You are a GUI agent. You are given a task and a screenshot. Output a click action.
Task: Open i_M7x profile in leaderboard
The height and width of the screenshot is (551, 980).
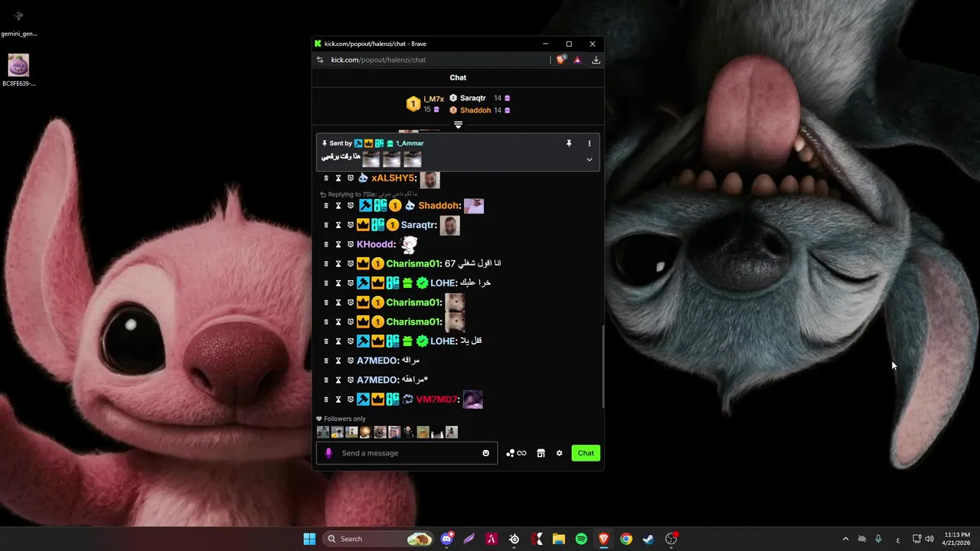point(433,99)
